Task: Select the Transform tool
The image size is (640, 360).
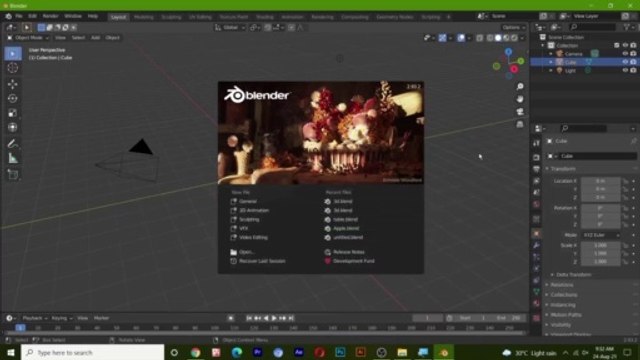Action: point(13,127)
